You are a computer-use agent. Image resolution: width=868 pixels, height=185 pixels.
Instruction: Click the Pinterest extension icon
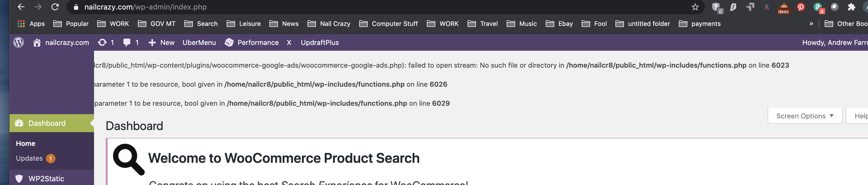click(801, 7)
